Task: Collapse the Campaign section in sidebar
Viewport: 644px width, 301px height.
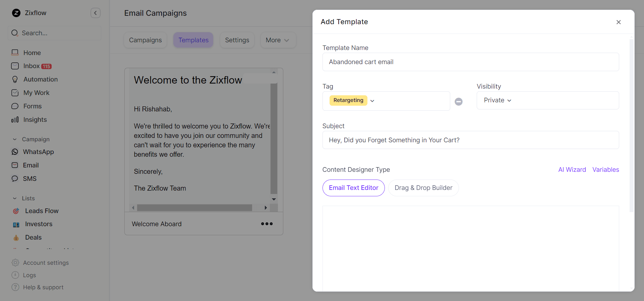Action: [15, 139]
